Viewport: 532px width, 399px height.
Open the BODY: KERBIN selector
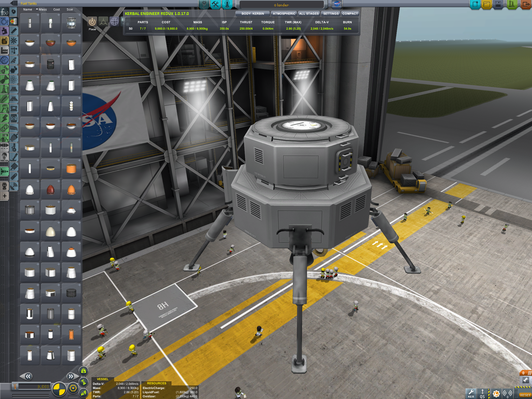point(252,14)
